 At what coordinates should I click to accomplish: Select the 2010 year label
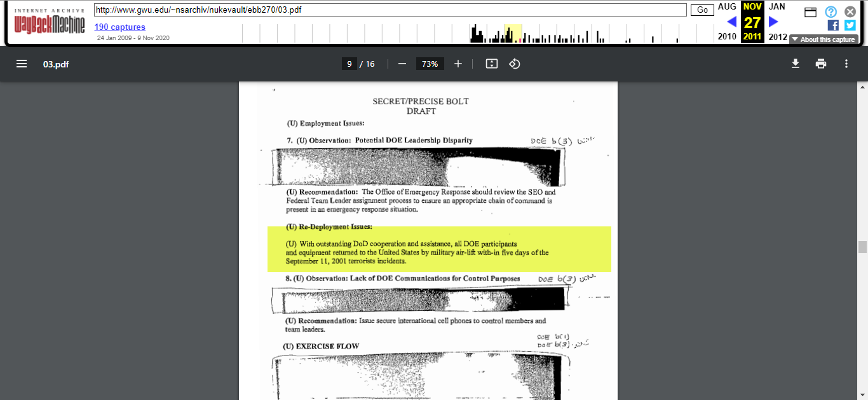point(727,37)
